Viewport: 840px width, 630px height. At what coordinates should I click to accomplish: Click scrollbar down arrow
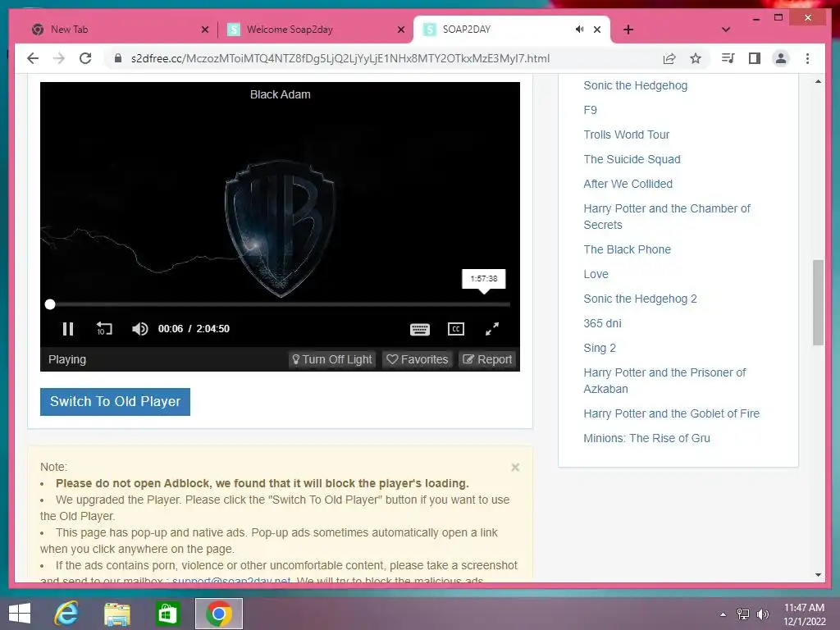818,575
